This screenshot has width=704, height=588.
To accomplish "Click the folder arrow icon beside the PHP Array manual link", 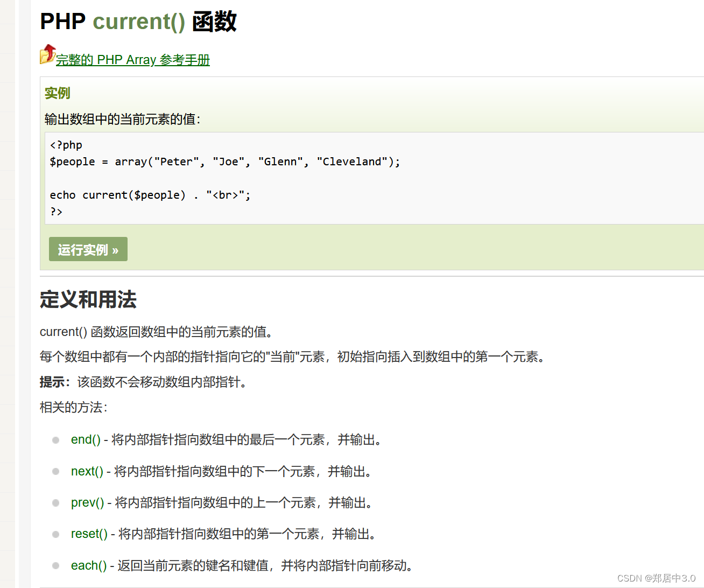I will pyautogui.click(x=48, y=54).
